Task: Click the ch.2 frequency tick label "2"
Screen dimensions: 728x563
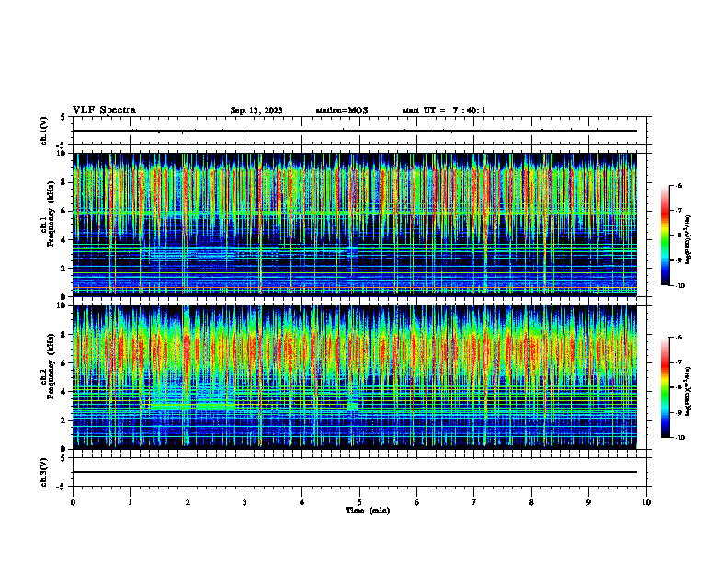Action: [63, 420]
